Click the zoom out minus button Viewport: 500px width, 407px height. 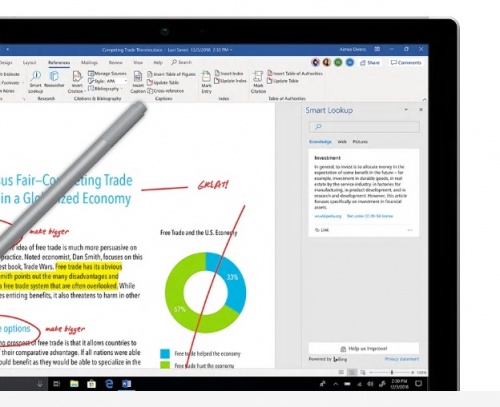click(x=371, y=372)
